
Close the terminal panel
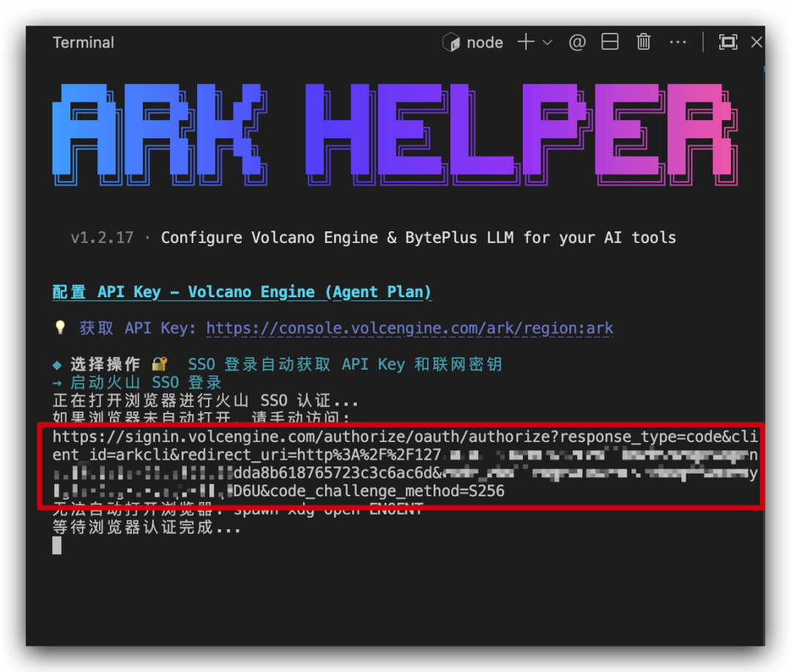click(756, 42)
